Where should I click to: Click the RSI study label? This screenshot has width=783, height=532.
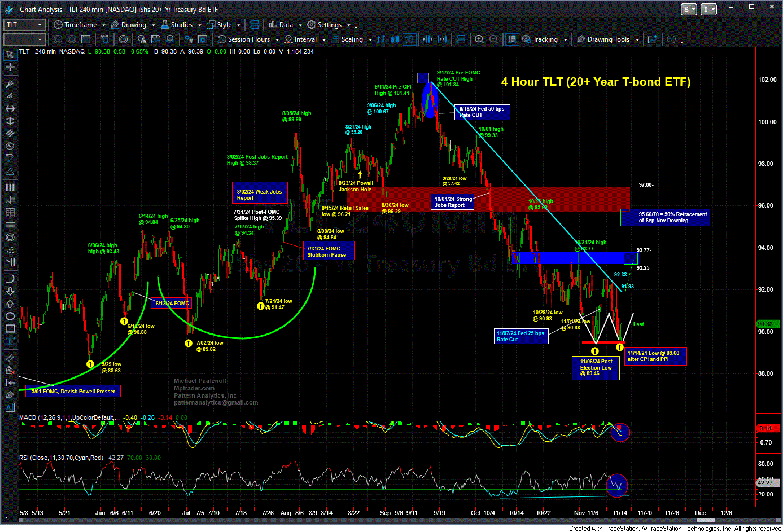[x=61, y=458]
